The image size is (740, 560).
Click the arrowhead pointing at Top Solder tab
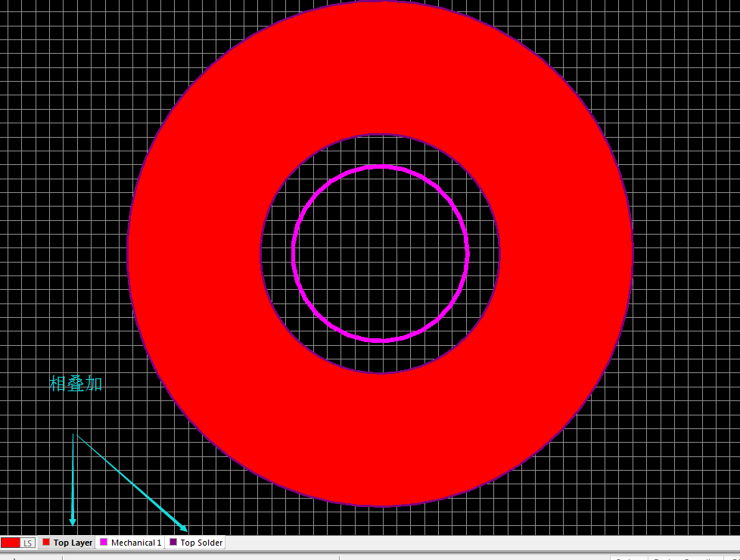pyautogui.click(x=184, y=528)
